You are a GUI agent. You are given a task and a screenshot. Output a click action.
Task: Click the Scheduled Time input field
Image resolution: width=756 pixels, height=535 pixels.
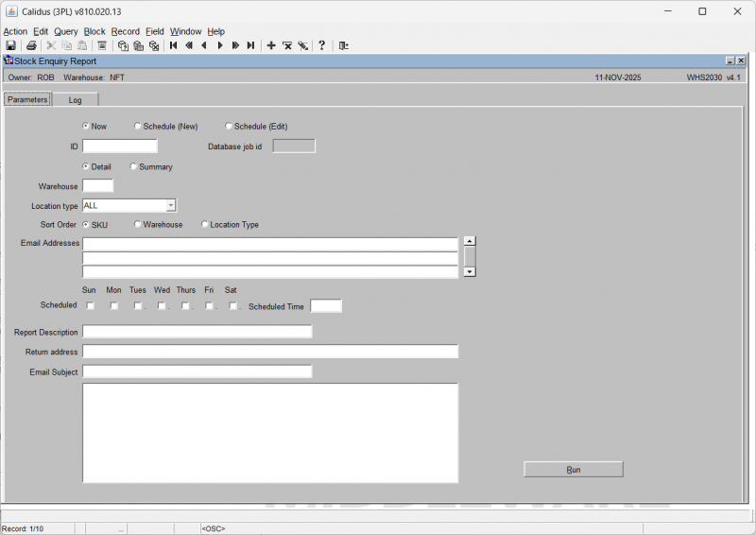326,306
